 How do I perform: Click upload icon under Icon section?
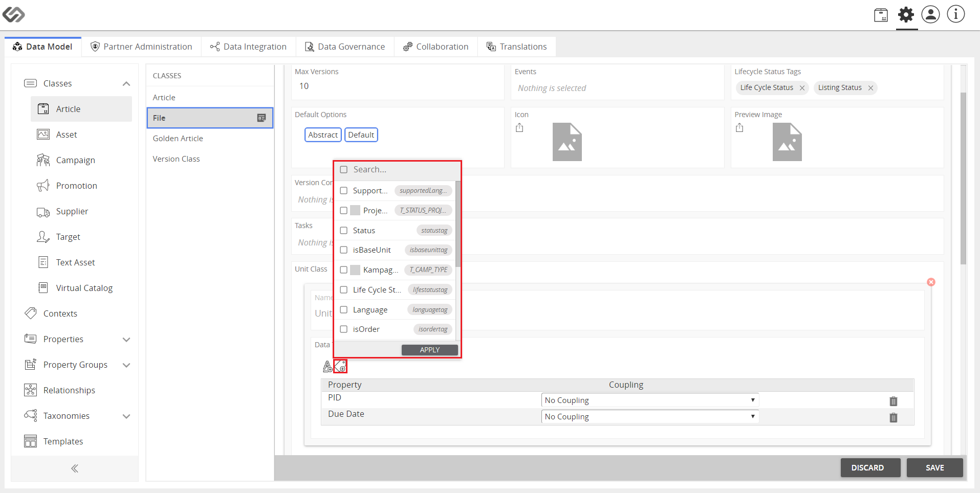coord(519,128)
